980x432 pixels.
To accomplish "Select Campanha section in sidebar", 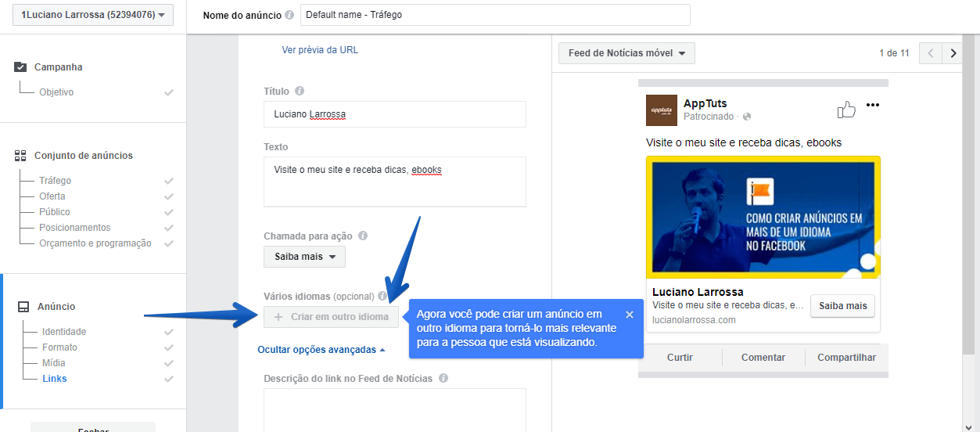I will tap(59, 67).
